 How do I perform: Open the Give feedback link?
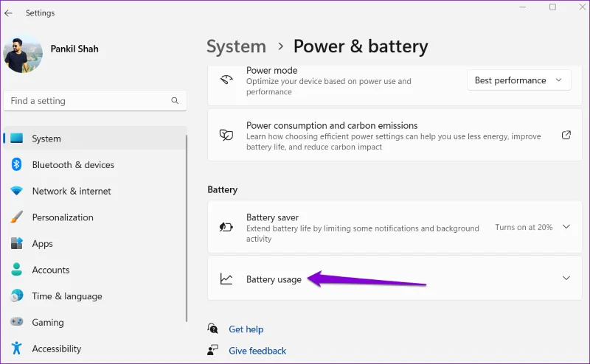pyautogui.click(x=257, y=351)
